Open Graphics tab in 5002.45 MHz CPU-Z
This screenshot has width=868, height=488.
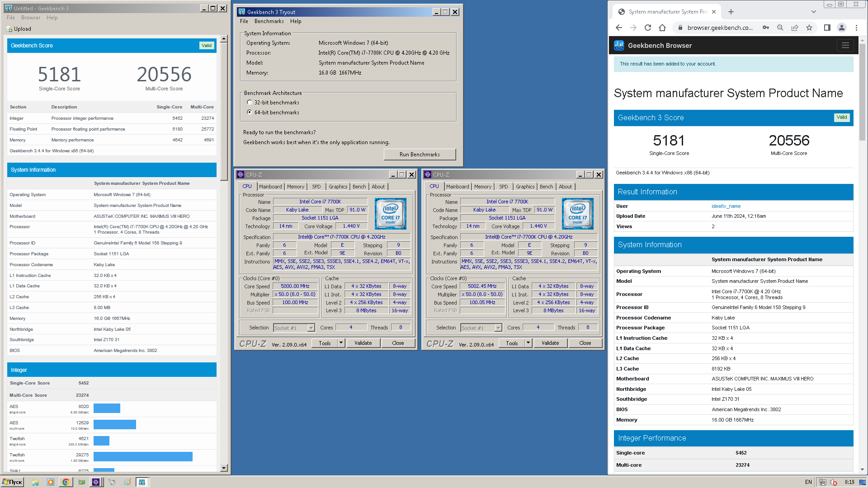tap(525, 187)
